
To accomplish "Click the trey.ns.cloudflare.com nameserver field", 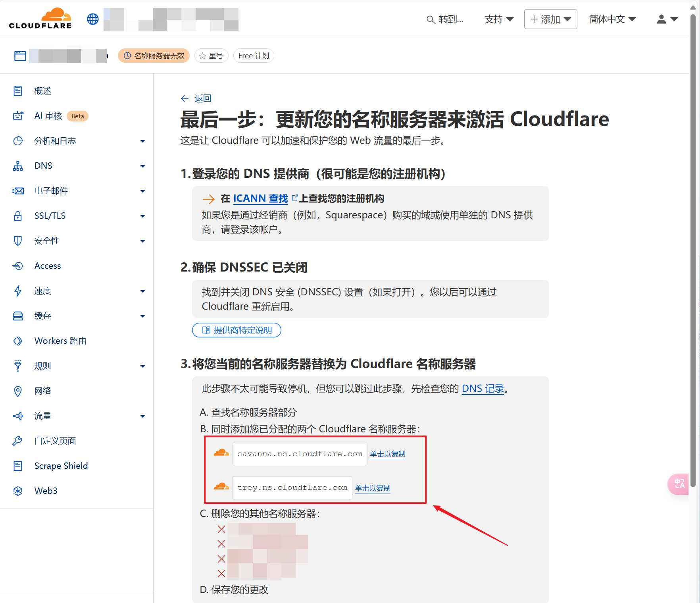I will [x=292, y=488].
